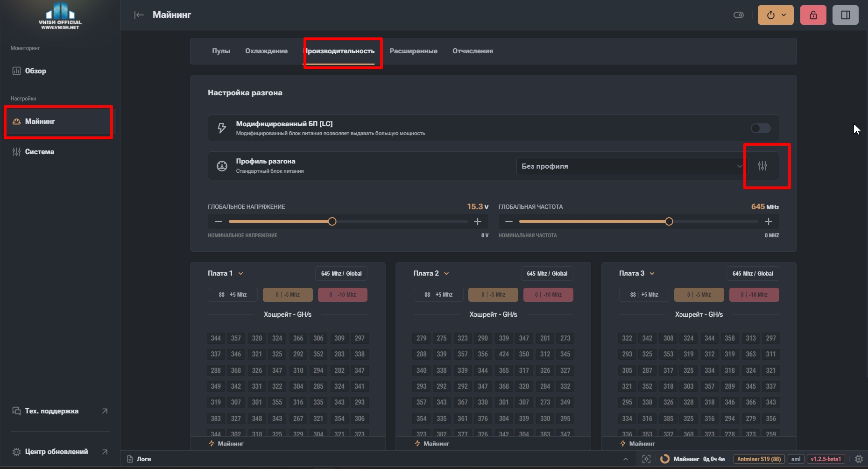Click the aml status badge

click(796, 459)
